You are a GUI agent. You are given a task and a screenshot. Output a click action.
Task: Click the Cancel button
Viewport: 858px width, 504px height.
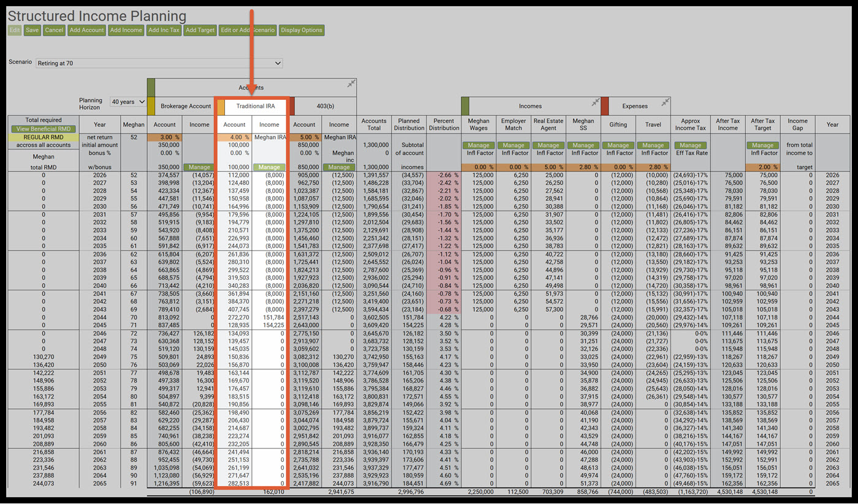point(54,30)
